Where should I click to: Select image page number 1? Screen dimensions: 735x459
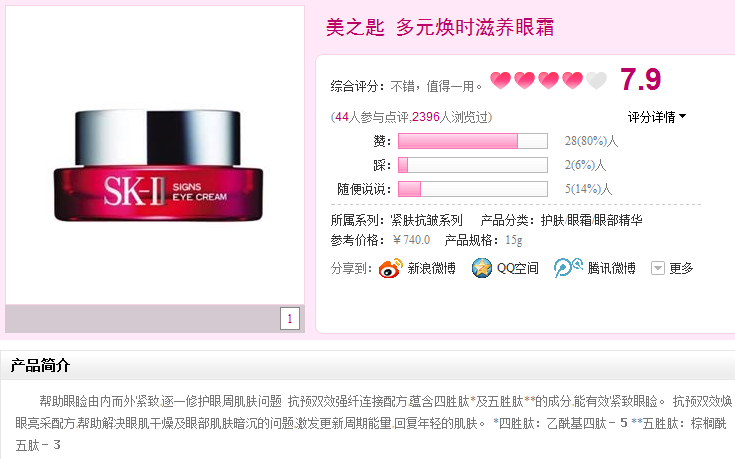(x=290, y=319)
